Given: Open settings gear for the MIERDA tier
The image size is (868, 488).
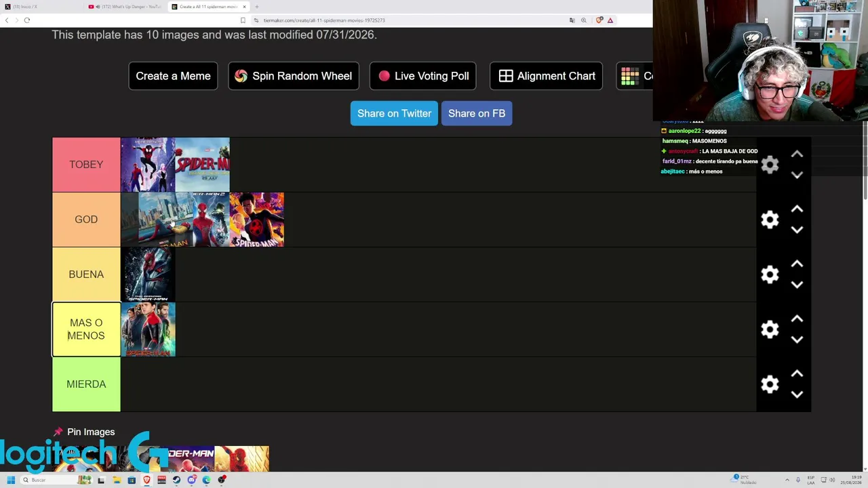Looking at the screenshot, I should tap(770, 384).
